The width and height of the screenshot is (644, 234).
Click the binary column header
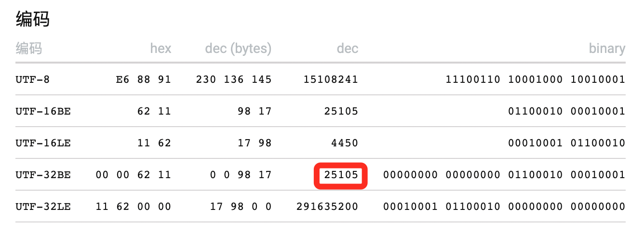tap(607, 49)
